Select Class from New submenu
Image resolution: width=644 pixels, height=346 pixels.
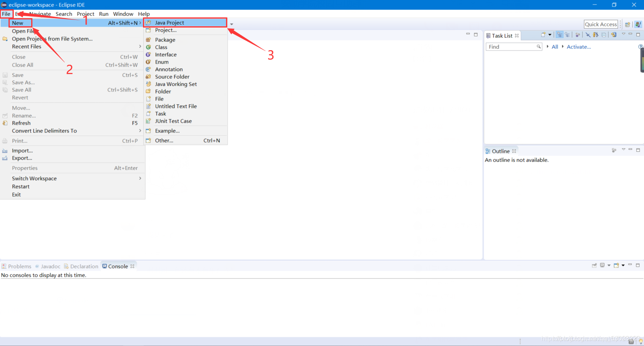coord(186,47)
